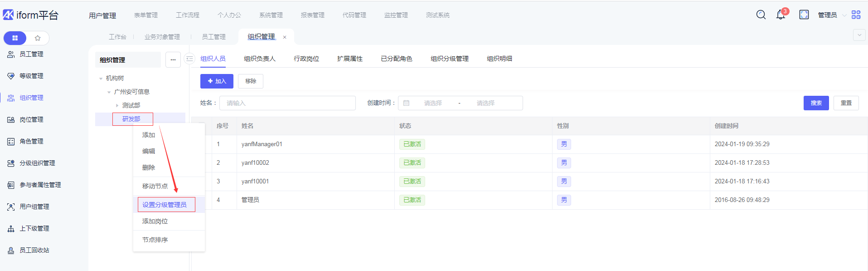Click the three-dots more button beside 组织管理

(x=173, y=59)
